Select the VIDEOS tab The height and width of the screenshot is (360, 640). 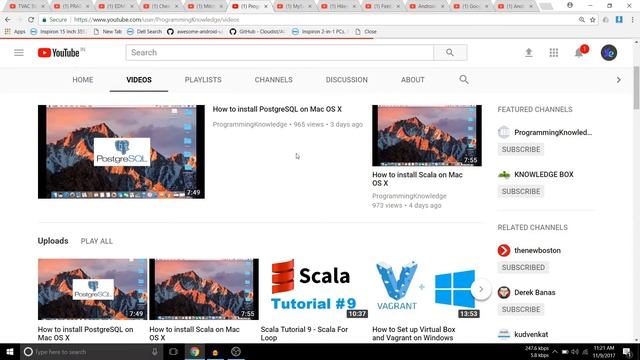139,80
